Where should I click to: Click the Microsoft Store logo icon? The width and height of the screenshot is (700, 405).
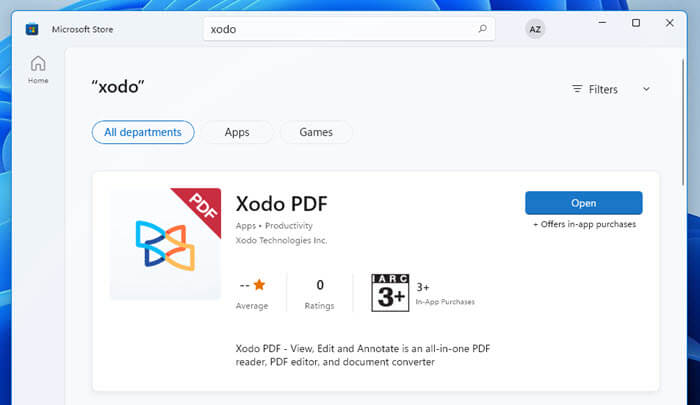(x=32, y=29)
